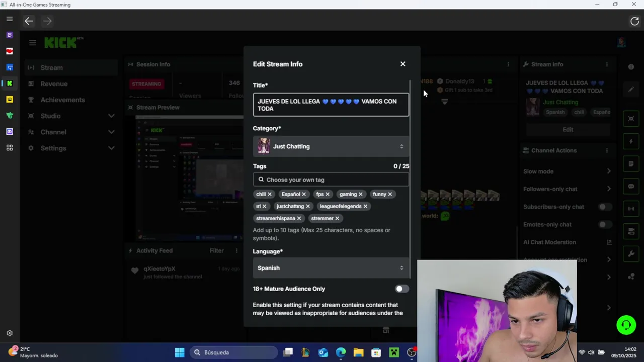The width and height of the screenshot is (644, 362).
Task: Open the green headset support bubble
Action: [626, 325]
